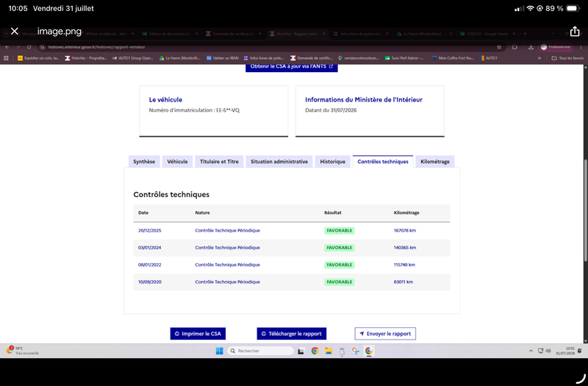Go back using the browser back arrow
This screenshot has height=386, width=588.
[7, 47]
